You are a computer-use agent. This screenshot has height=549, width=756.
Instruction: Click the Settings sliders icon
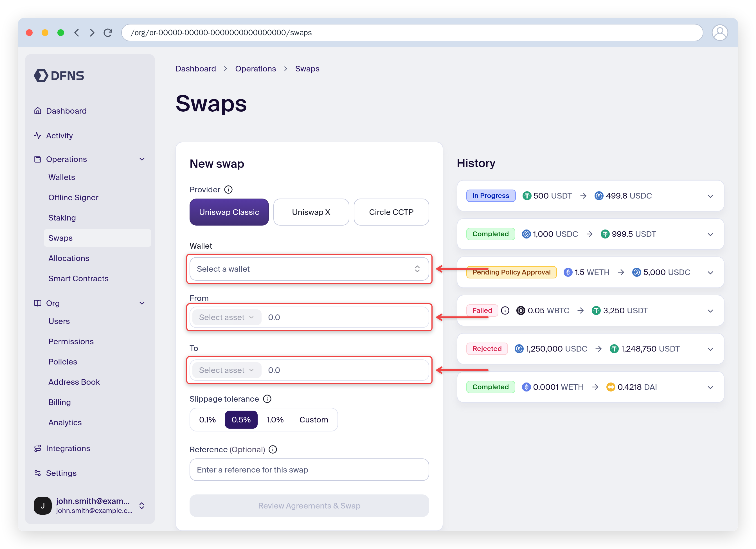click(38, 473)
